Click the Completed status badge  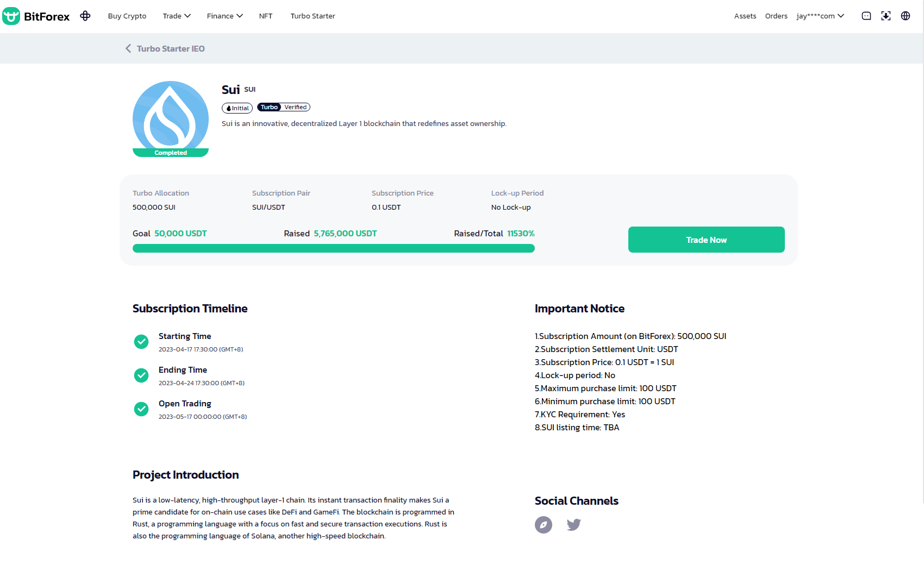[171, 153]
